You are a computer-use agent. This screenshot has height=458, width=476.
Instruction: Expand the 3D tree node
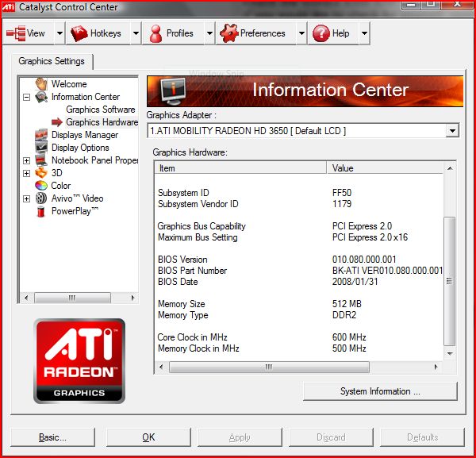[x=27, y=173]
